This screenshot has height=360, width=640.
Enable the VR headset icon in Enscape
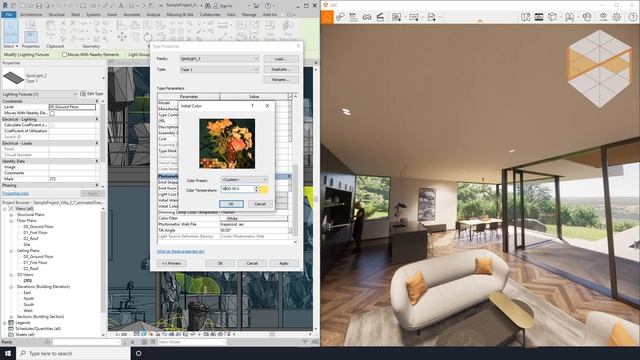point(367,17)
